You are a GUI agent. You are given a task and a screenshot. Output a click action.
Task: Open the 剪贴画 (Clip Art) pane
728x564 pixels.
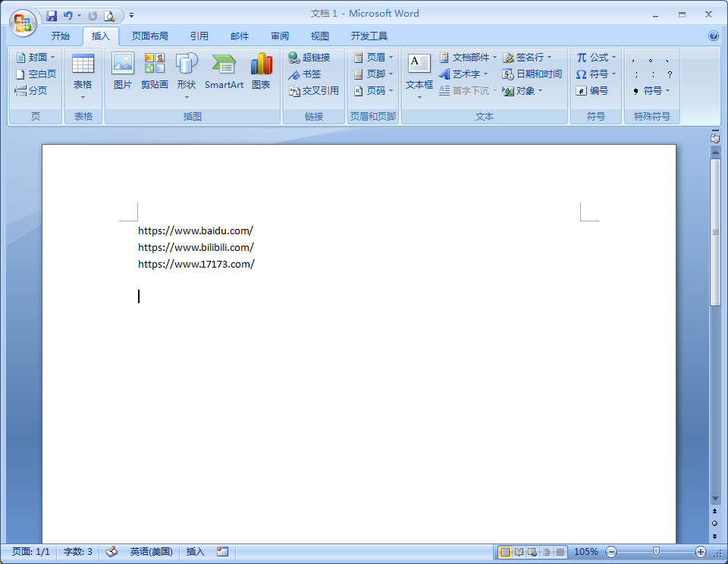pos(155,72)
